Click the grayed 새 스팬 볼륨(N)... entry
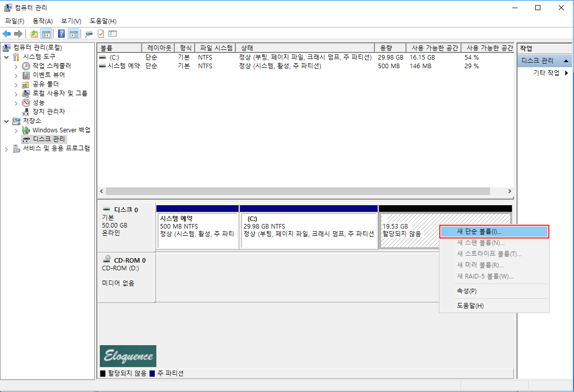Viewport: 574px width, 392px height. [x=494, y=243]
